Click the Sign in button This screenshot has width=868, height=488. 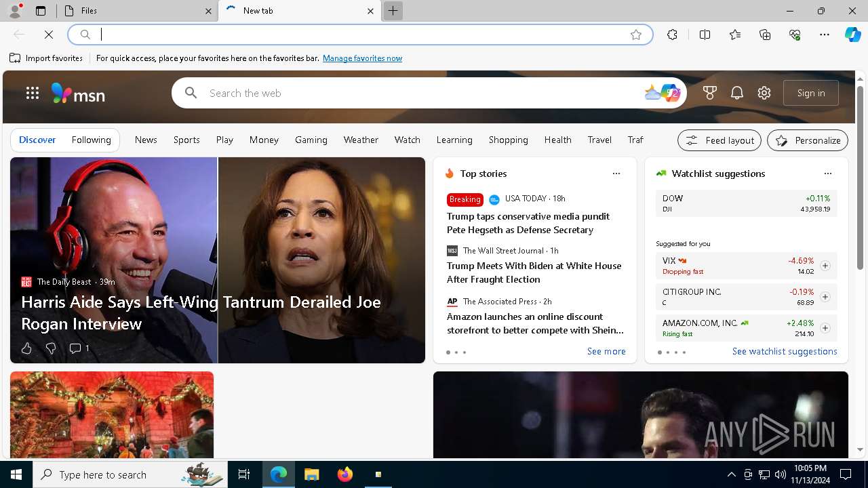click(811, 93)
